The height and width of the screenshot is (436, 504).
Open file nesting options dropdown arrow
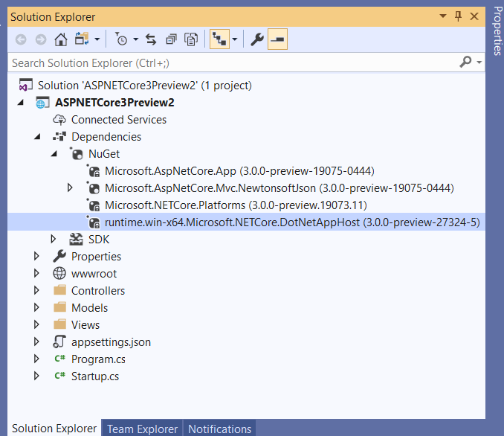[235, 39]
